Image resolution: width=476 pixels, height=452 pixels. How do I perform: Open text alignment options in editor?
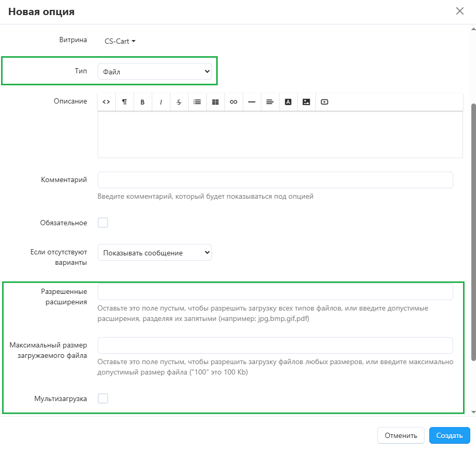point(270,102)
